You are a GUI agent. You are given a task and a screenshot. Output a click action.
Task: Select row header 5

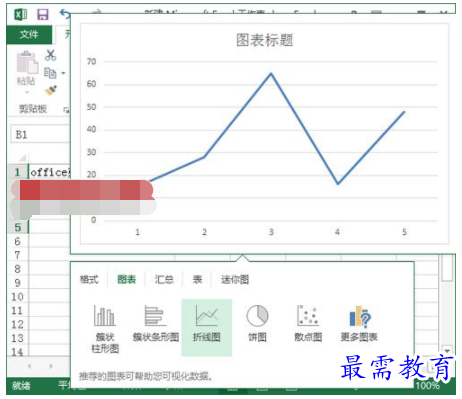click(17, 228)
